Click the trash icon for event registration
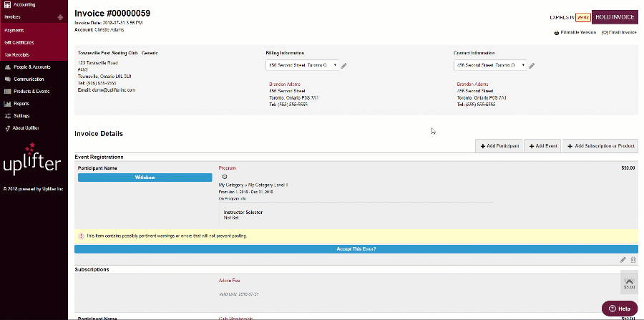This screenshot has height=320, width=644. pyautogui.click(x=633, y=260)
